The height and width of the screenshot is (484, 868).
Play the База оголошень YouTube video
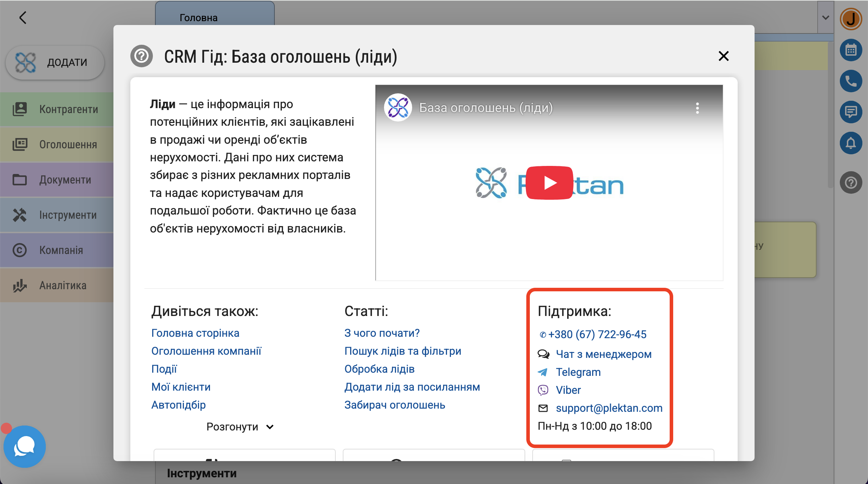[x=549, y=183]
